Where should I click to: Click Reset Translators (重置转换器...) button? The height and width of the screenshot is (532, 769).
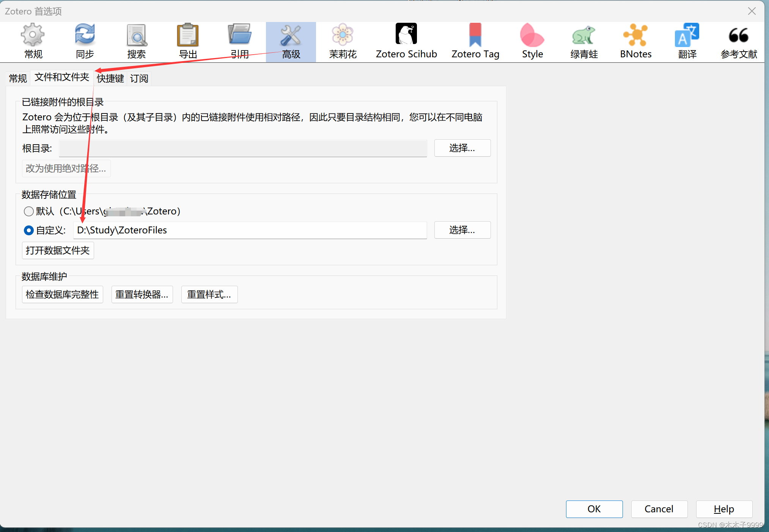[x=142, y=294]
